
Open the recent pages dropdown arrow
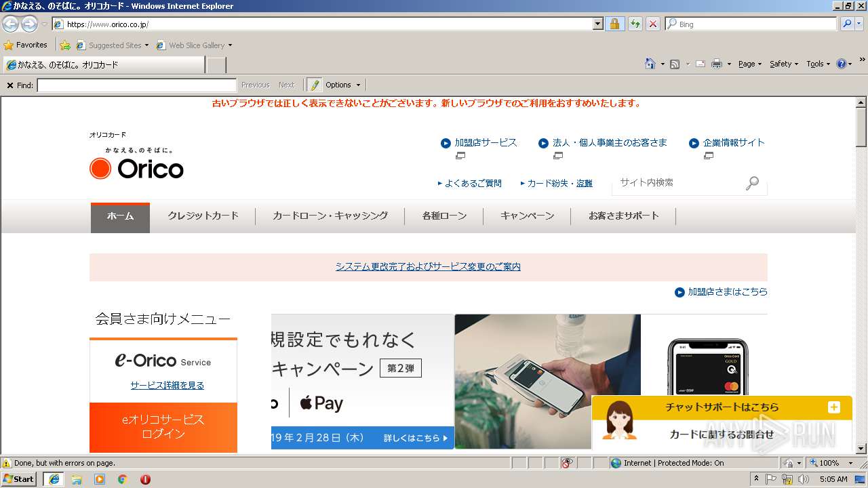click(44, 24)
